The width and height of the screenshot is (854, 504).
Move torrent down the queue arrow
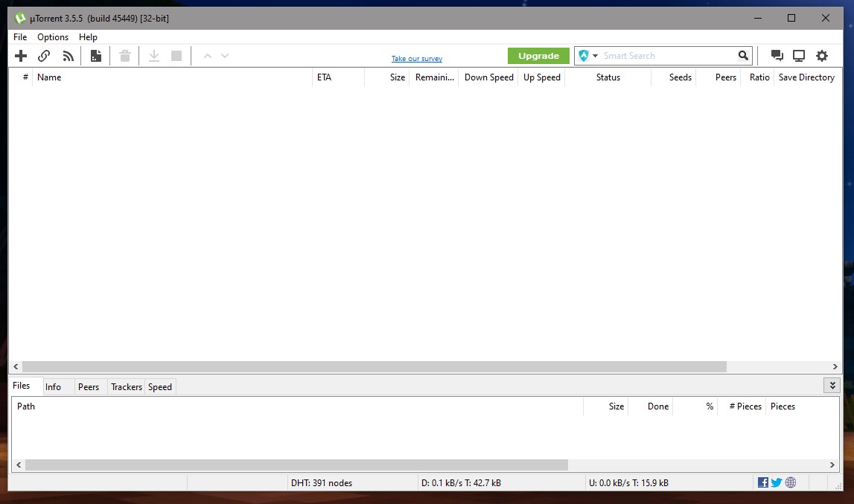point(225,56)
